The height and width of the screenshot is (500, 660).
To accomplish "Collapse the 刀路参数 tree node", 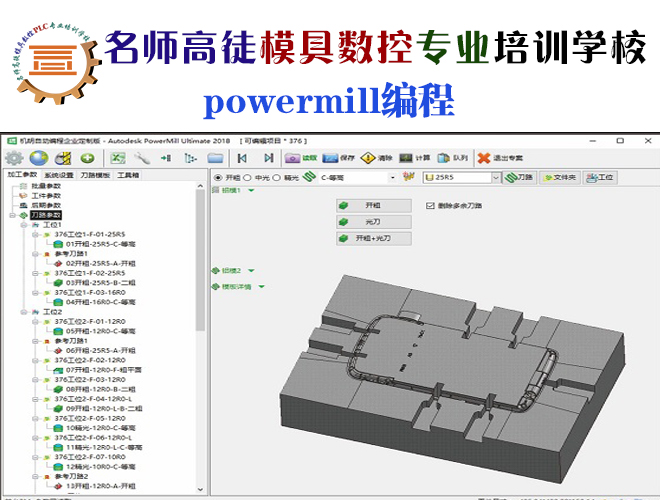I will tap(13, 215).
